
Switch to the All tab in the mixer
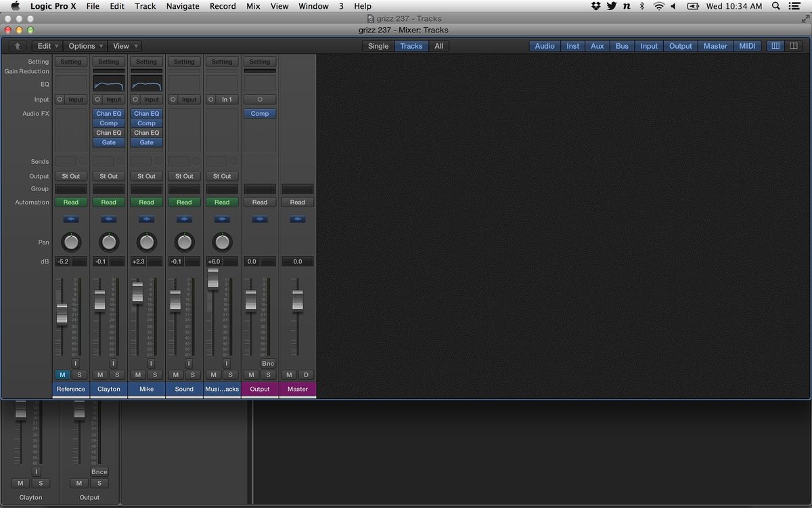[439, 45]
